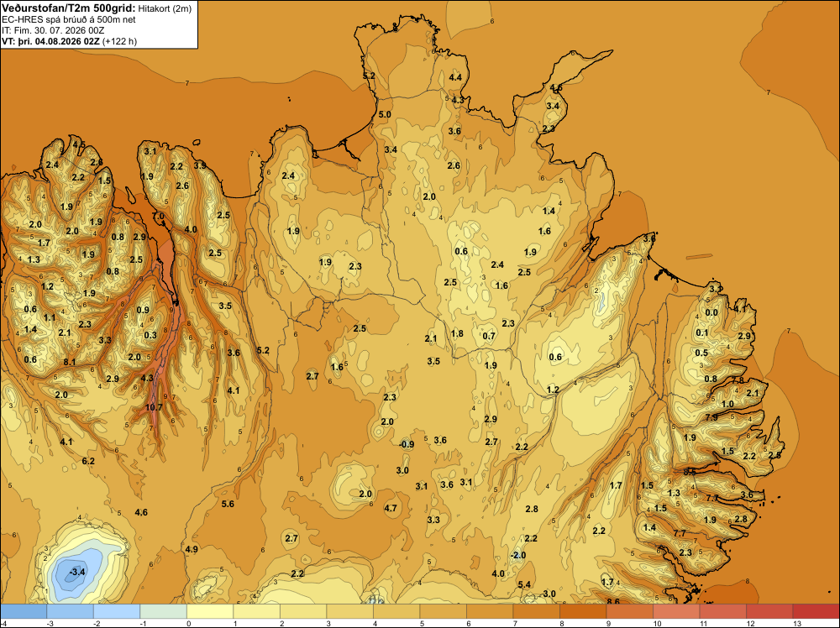Select the -3.4 label on the blue glacier
Screen dimensions: 840x628
tap(77, 572)
